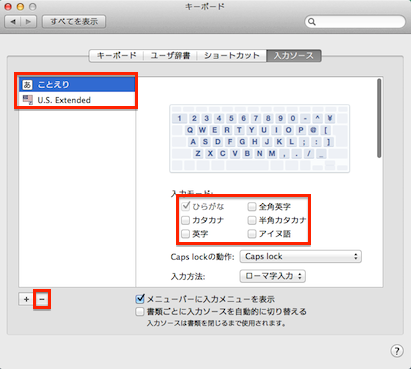Go back with the left arrow button
Screen dimensions: 411x369
[x=13, y=22]
